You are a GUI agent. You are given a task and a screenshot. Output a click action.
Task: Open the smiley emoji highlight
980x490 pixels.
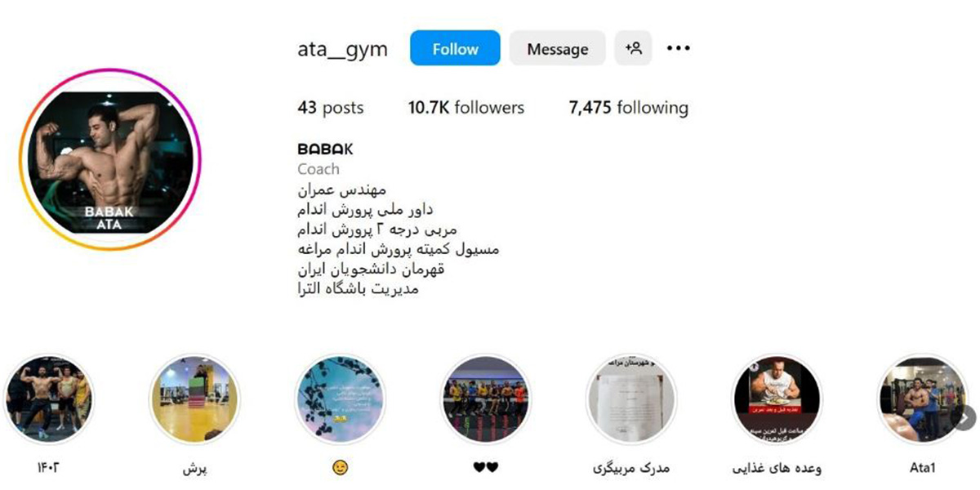(340, 399)
